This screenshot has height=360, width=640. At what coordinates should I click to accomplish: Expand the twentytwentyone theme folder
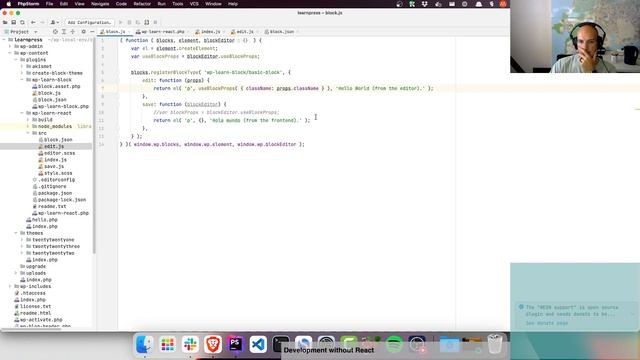click(22, 240)
